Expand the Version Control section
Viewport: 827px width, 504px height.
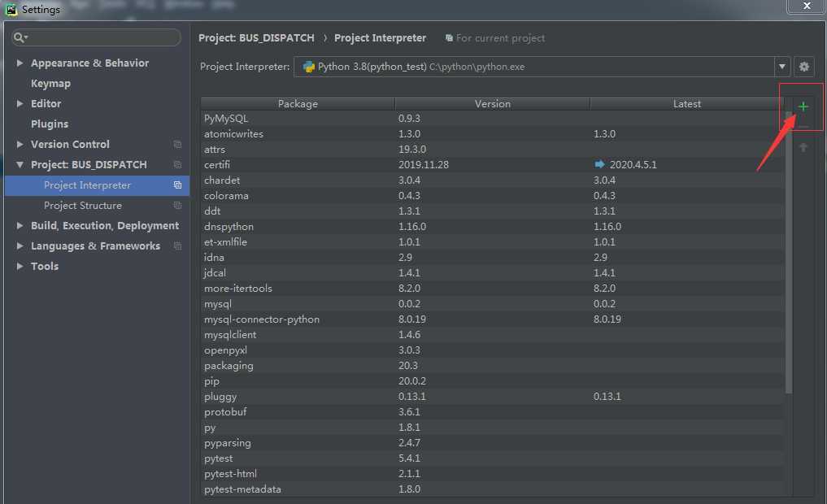coord(20,144)
